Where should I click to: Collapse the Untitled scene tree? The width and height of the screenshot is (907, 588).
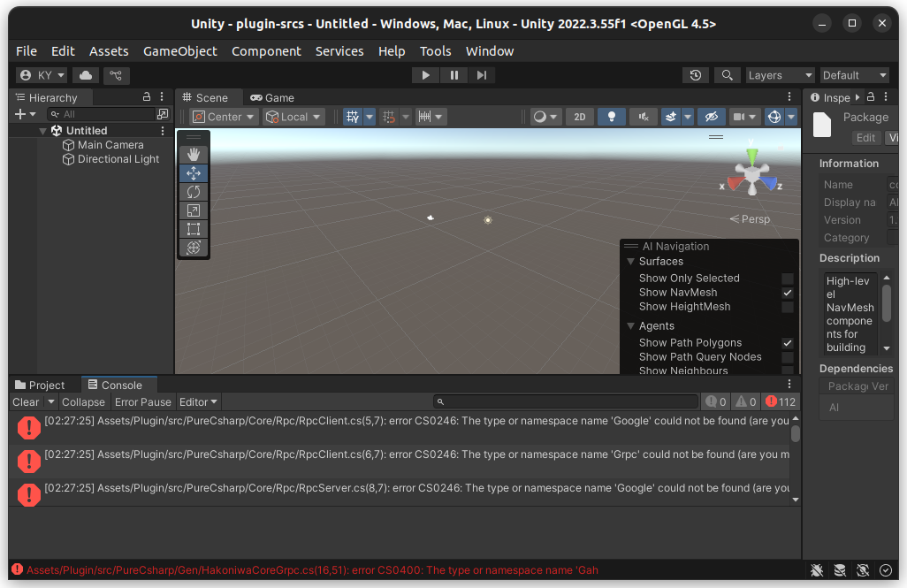pyautogui.click(x=42, y=132)
